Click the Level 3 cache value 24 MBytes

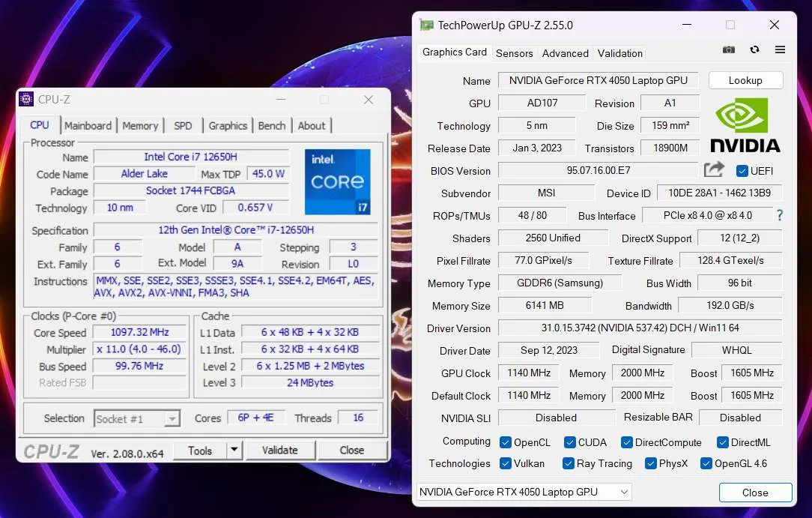point(310,383)
